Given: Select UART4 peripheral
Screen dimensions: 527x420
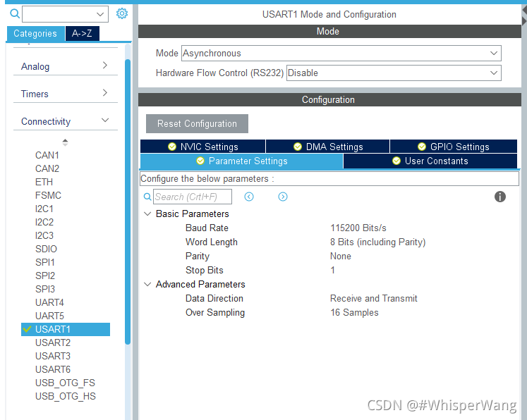Looking at the screenshot, I should (x=49, y=303).
